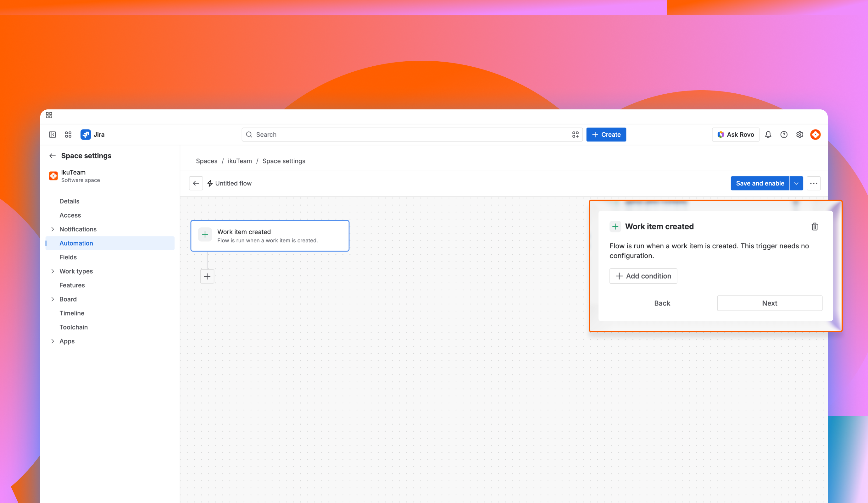Collapse the sidebar panel icon
Screen dimensions: 868x503
(x=52, y=135)
